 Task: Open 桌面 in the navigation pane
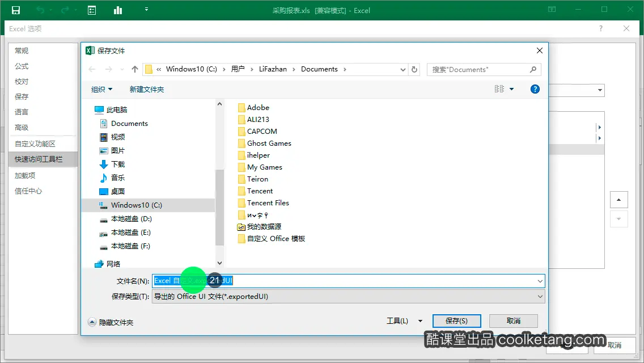click(112, 191)
